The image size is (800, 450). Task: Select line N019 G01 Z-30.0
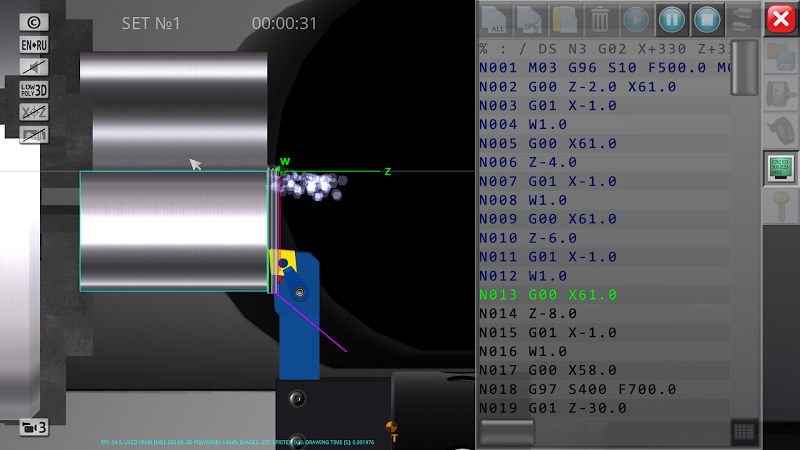click(605, 408)
